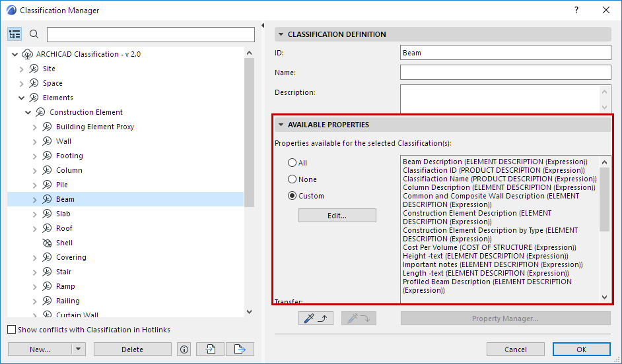Open the help question mark
Image resolution: width=622 pixels, height=364 pixels.
[x=576, y=11]
